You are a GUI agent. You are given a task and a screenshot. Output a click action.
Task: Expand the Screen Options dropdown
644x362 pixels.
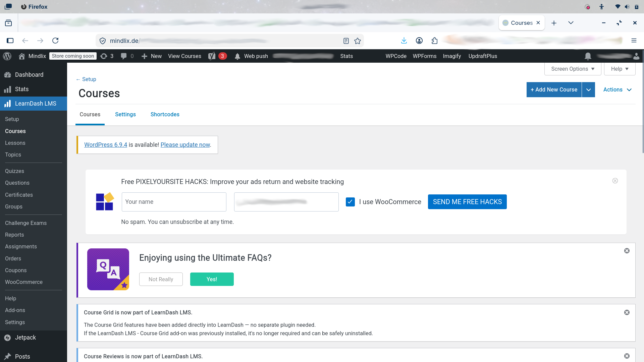click(573, 69)
